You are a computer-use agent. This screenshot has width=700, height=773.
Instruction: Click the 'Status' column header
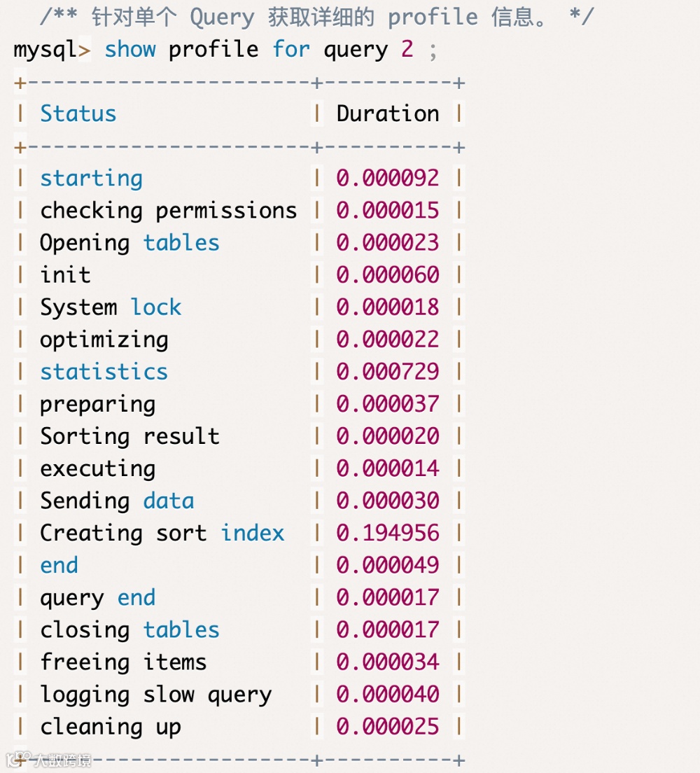point(78,114)
